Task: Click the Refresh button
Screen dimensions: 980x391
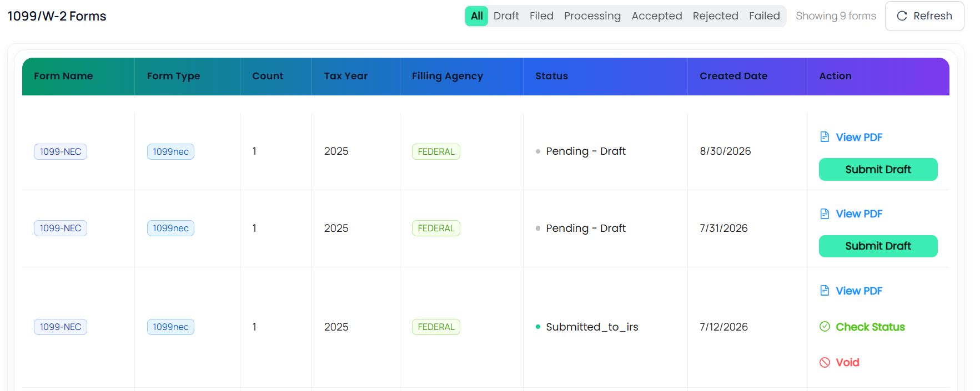Action: 924,16
